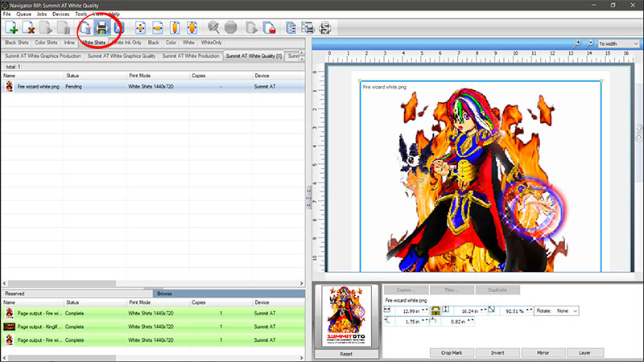Click the Invert button

pos(497,352)
